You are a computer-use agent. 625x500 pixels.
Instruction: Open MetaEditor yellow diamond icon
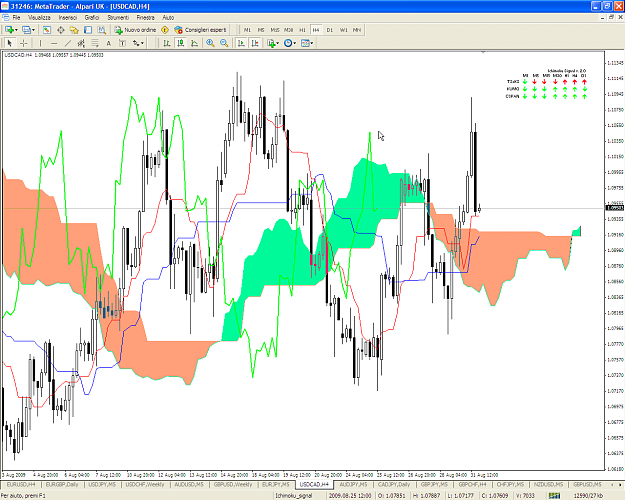click(x=165, y=30)
